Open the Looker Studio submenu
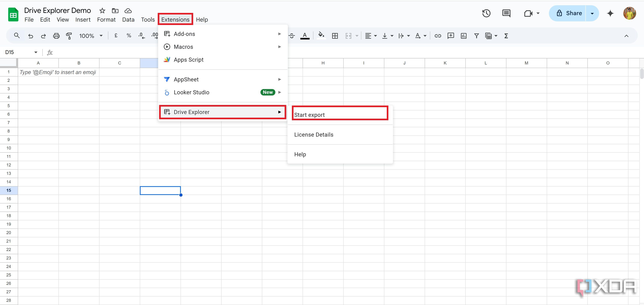This screenshot has height=305, width=644. tap(223, 92)
